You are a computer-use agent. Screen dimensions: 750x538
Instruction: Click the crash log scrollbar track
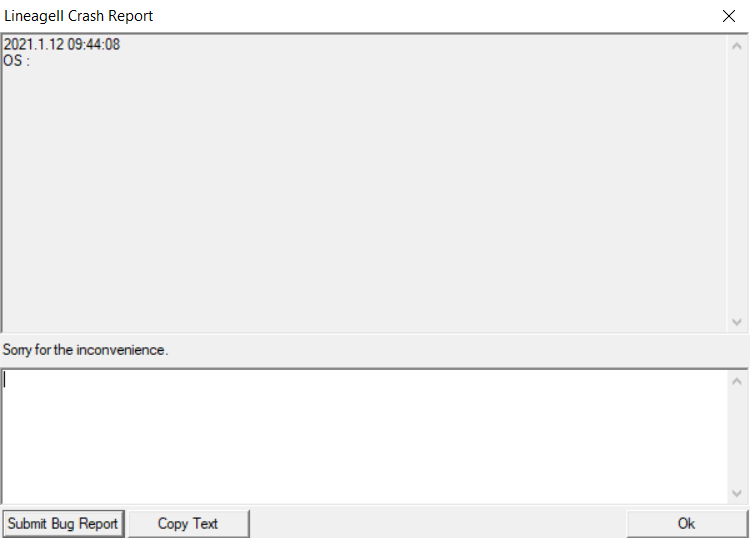737,180
